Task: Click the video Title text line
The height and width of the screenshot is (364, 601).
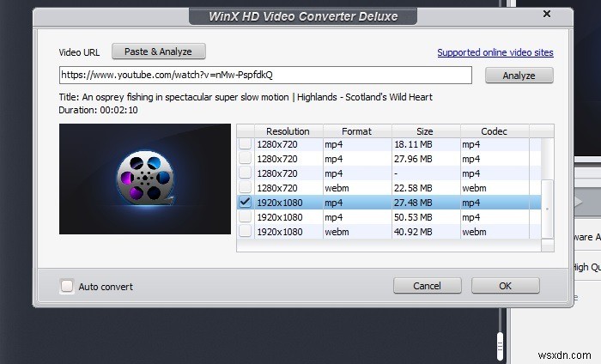Action: coord(246,97)
